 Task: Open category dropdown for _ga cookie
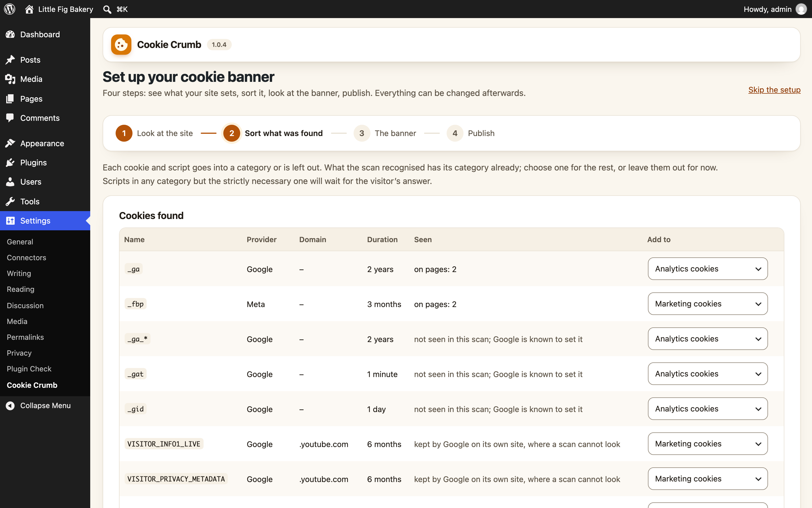[708, 269]
